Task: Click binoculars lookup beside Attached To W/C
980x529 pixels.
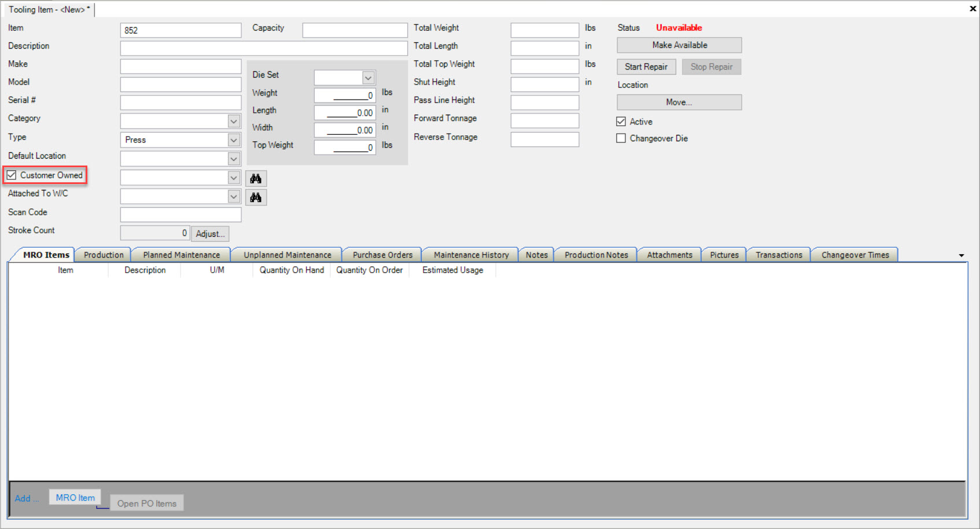Action: point(256,197)
